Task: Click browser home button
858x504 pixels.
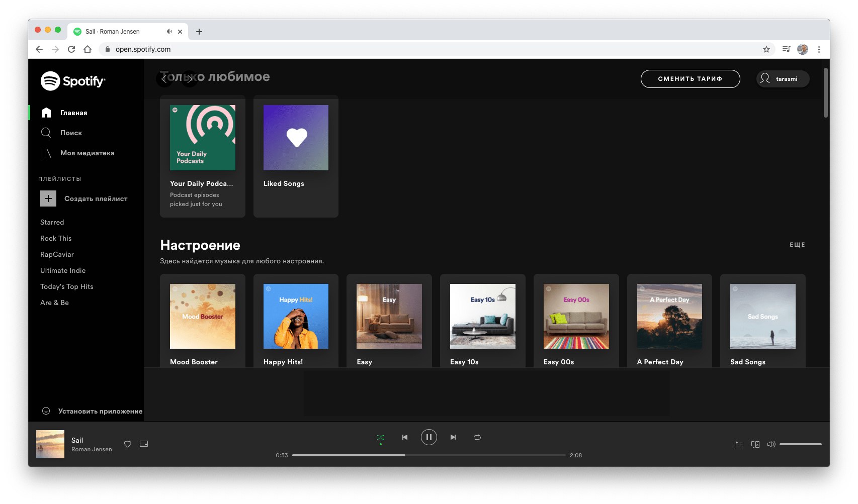Action: [x=88, y=49]
